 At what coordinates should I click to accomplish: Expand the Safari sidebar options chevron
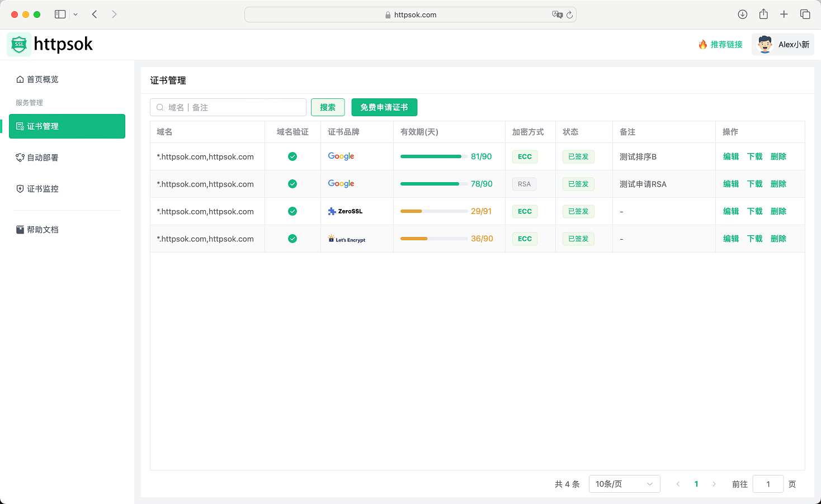click(x=76, y=15)
